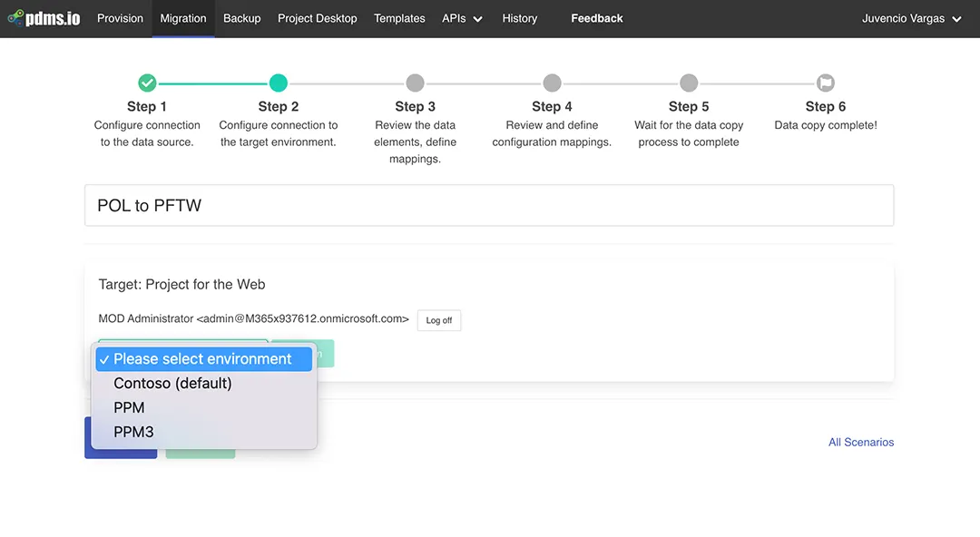Open the Juvencio Vargas user menu

pyautogui.click(x=911, y=18)
